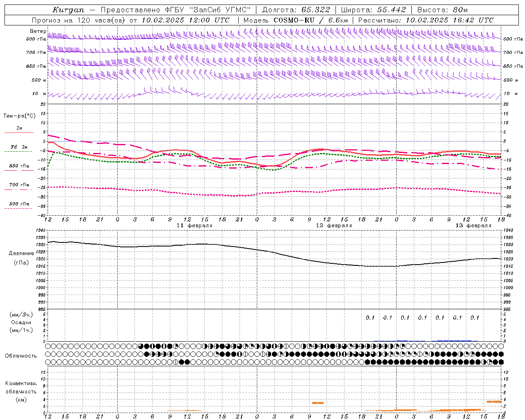The width and height of the screenshot is (525, 420).
Task: Click the 850 гПа wind label on right side
Action: [513, 66]
